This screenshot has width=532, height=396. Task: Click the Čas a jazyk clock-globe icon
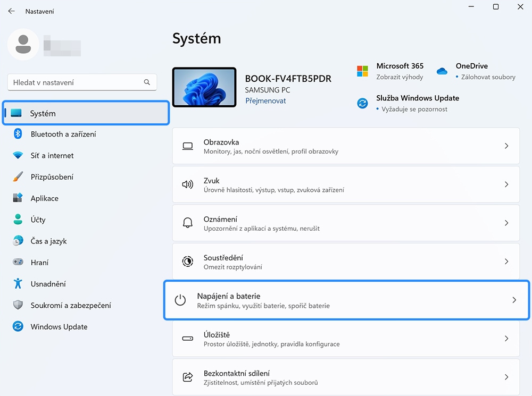point(18,241)
